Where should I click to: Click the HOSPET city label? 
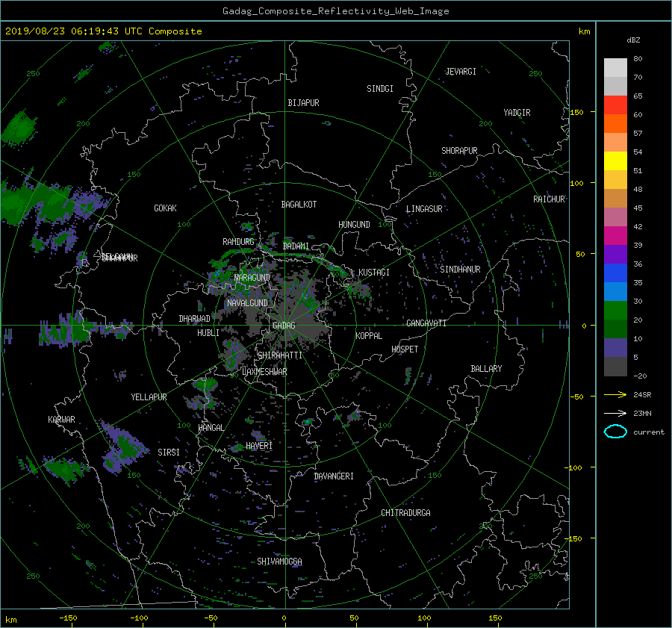(405, 349)
